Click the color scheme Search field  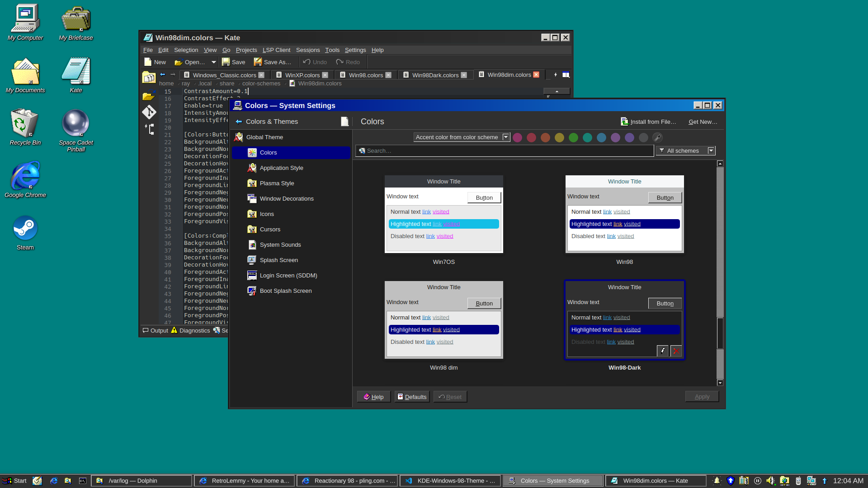tap(504, 150)
